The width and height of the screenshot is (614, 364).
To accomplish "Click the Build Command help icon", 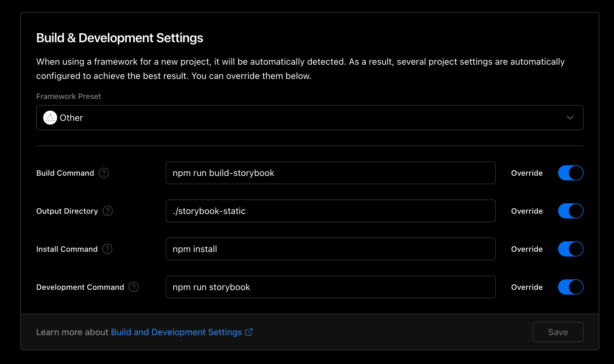I will [x=104, y=173].
